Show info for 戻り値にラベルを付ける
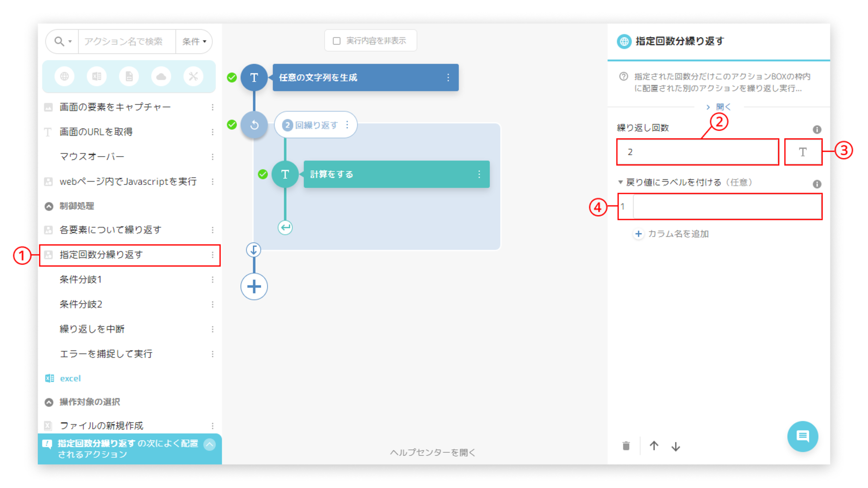 [x=817, y=184]
